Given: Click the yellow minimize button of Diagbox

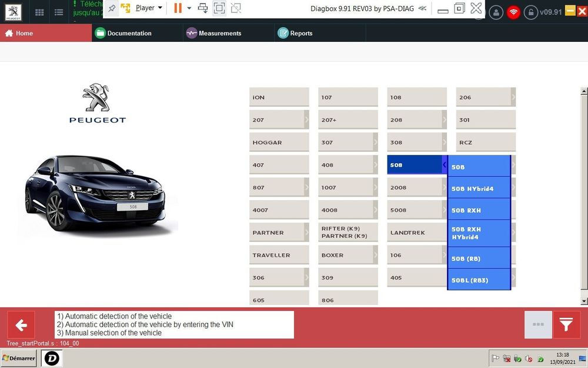Looking at the screenshot, I should [x=570, y=11].
